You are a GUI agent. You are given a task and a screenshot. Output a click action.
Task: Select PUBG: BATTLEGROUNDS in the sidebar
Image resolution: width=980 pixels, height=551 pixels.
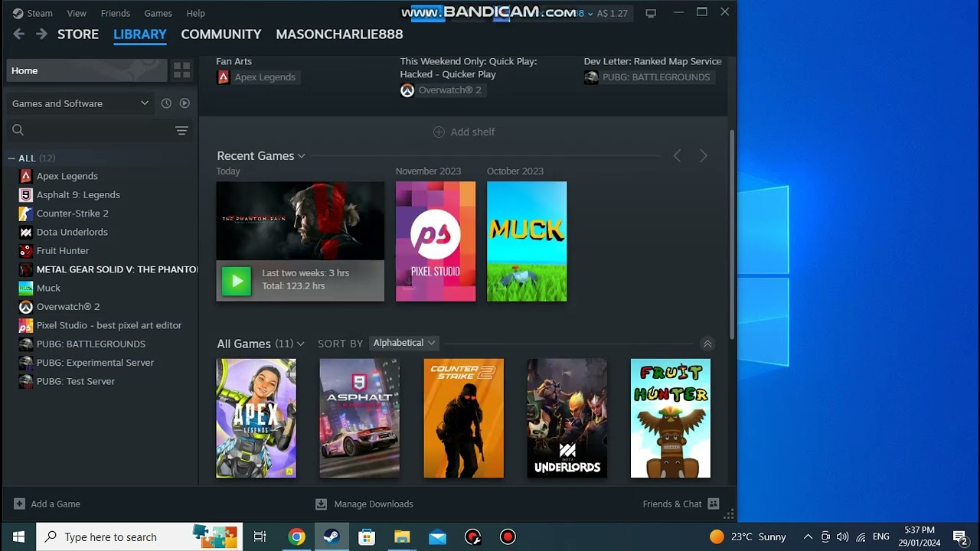90,344
